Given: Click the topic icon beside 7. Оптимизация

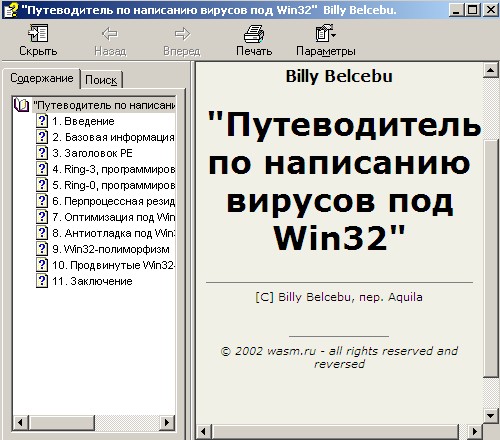Looking at the screenshot, I should click(42, 217).
